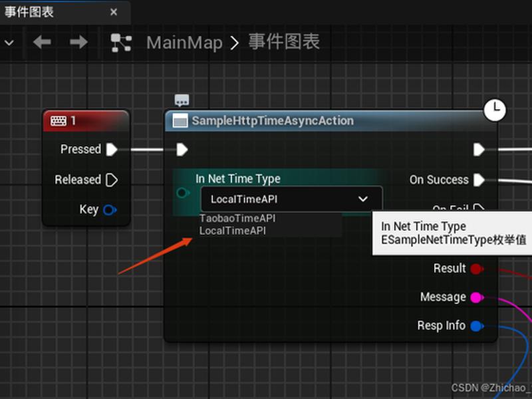Click the Pressed execution pin
Viewport: 532px width, 399px height.
112,149
